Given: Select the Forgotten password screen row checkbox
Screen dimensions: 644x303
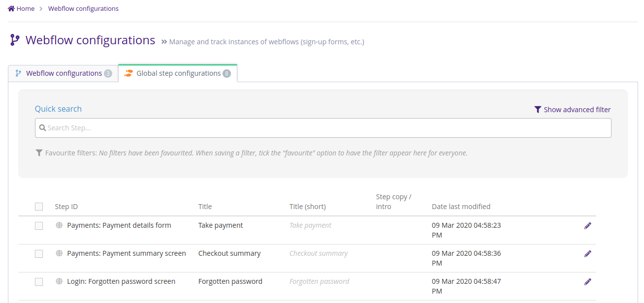Looking at the screenshot, I should pos(39,282).
